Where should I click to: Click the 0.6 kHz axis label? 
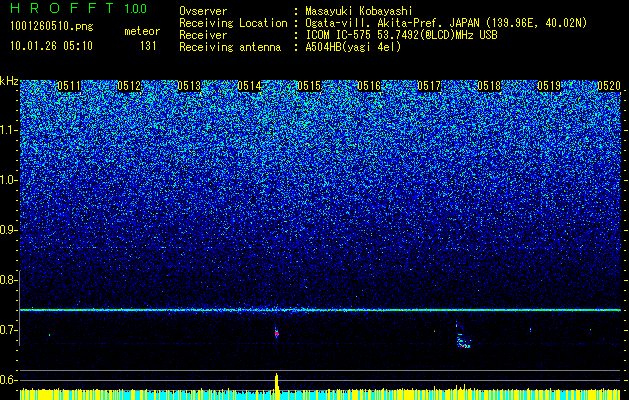click(8, 380)
